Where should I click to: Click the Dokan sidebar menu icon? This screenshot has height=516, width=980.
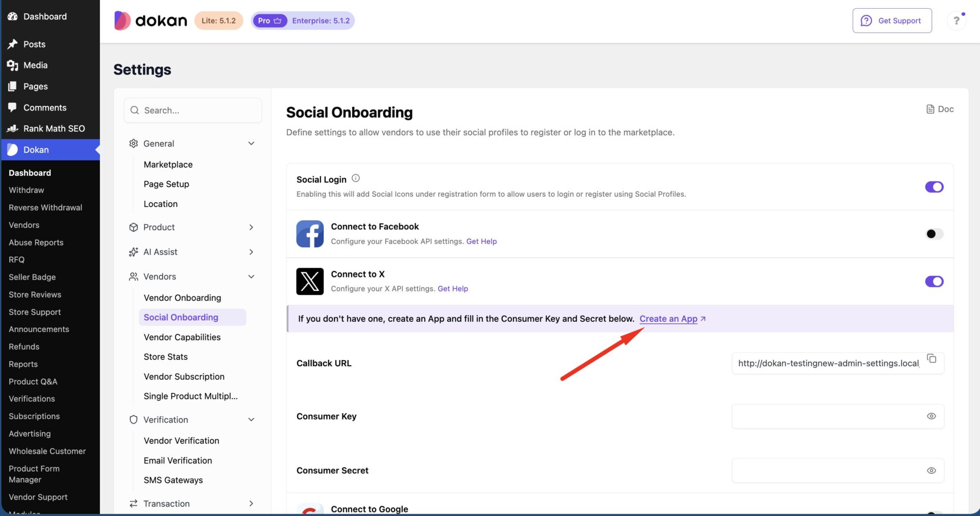pyautogui.click(x=13, y=150)
